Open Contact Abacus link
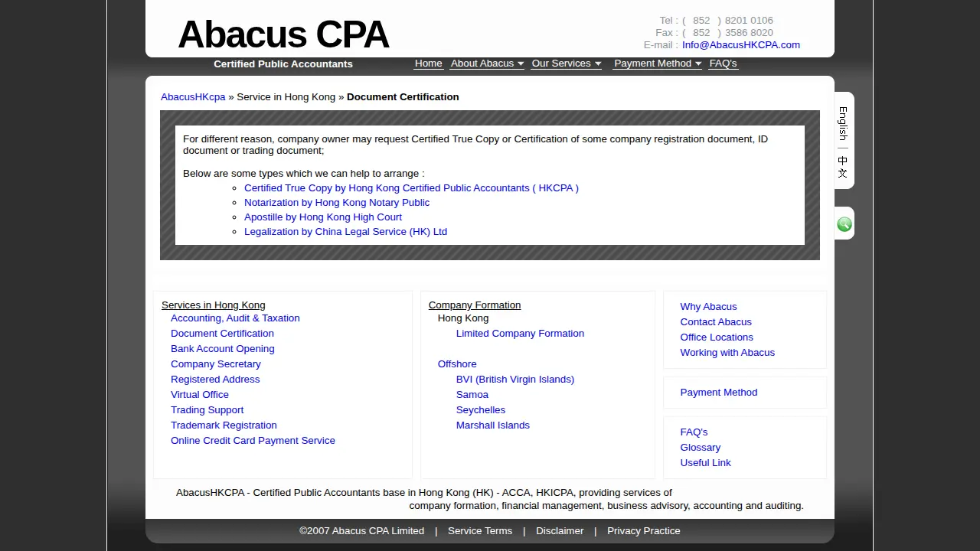The image size is (980, 551). (x=716, y=321)
